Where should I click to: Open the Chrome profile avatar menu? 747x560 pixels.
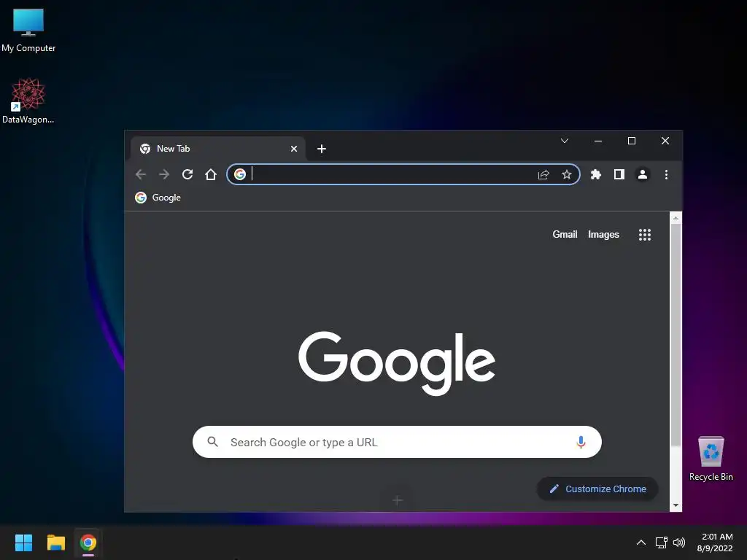[642, 174]
